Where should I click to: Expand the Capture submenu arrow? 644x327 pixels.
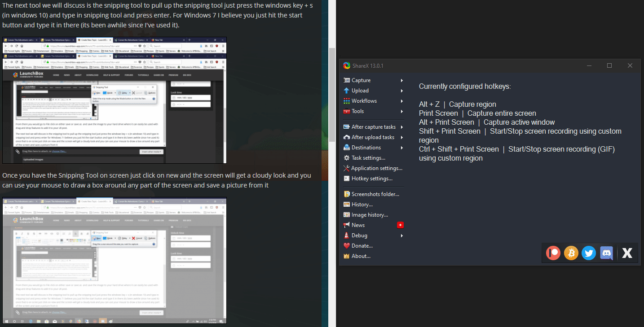[x=401, y=80]
